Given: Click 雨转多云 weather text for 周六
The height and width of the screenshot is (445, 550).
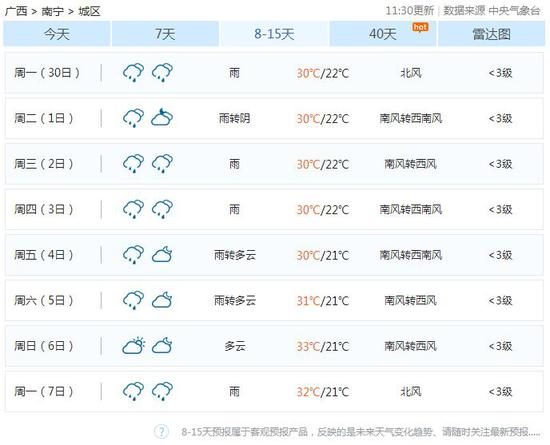Looking at the screenshot, I should pyautogui.click(x=235, y=301).
